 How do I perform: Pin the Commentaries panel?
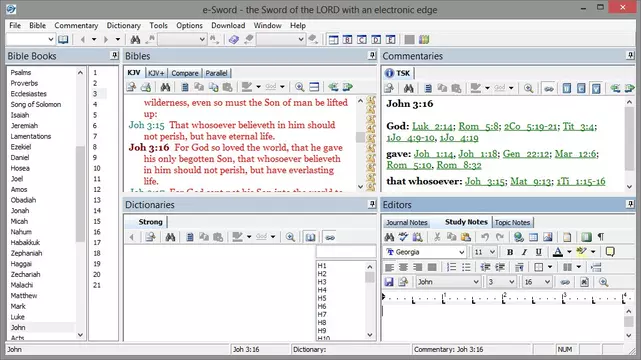[x=630, y=56]
